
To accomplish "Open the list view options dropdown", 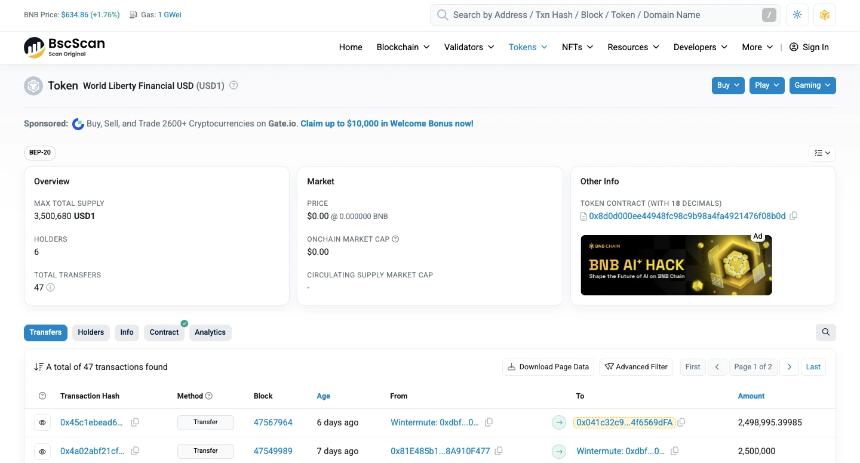I will 822,153.
